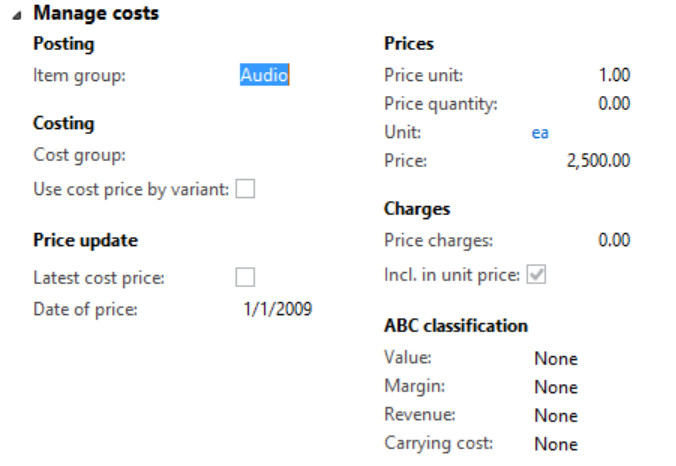Image resolution: width=676 pixels, height=466 pixels.
Task: Enable the Latest cost price checkbox
Action: pyautogui.click(x=245, y=277)
